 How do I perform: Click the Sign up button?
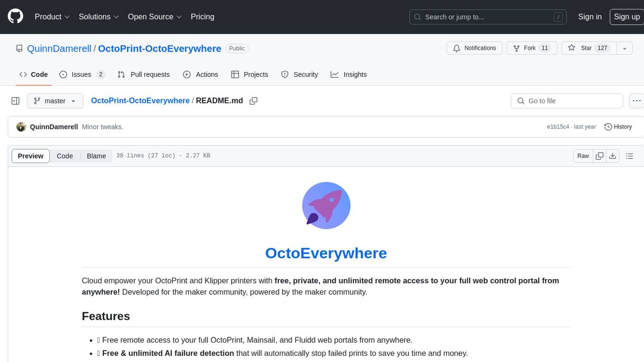click(626, 17)
